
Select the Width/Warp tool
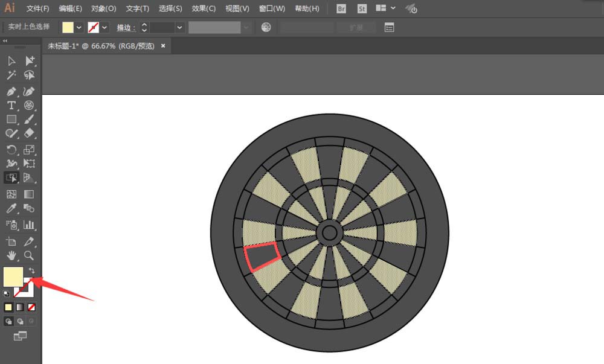[11, 163]
